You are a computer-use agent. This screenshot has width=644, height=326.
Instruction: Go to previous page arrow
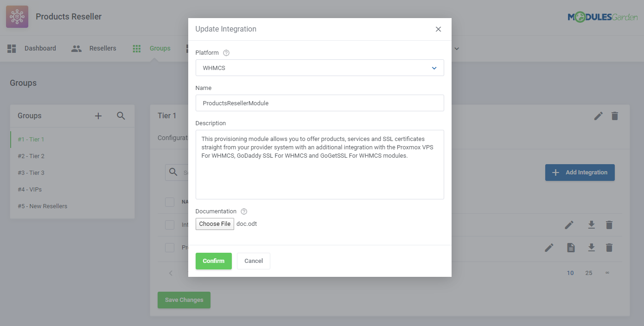pos(171,273)
